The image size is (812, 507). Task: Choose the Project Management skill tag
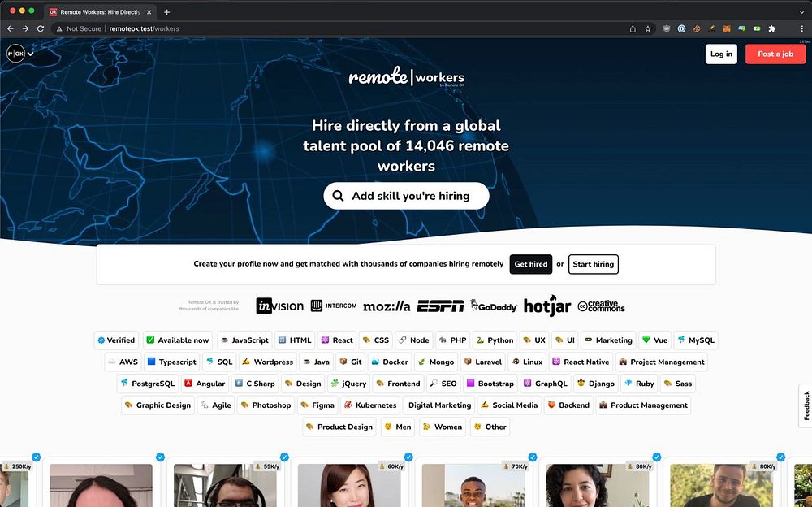click(x=661, y=362)
